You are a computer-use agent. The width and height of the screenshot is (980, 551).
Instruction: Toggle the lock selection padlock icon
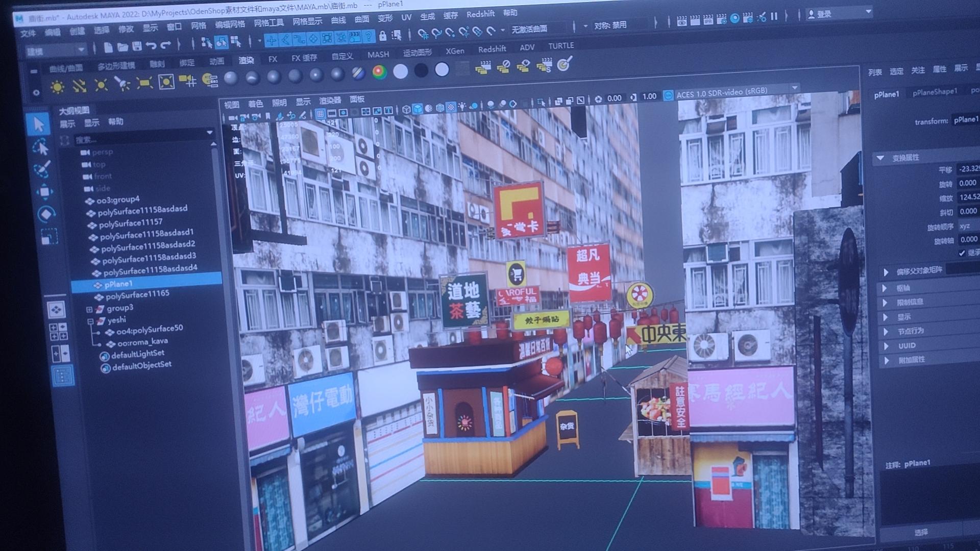pos(382,36)
